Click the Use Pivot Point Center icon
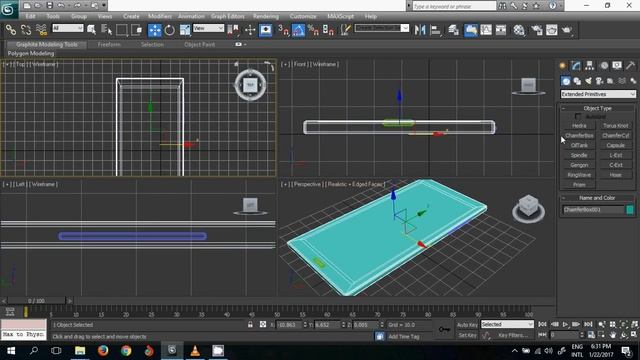The height and width of the screenshot is (360, 640). (x=234, y=30)
